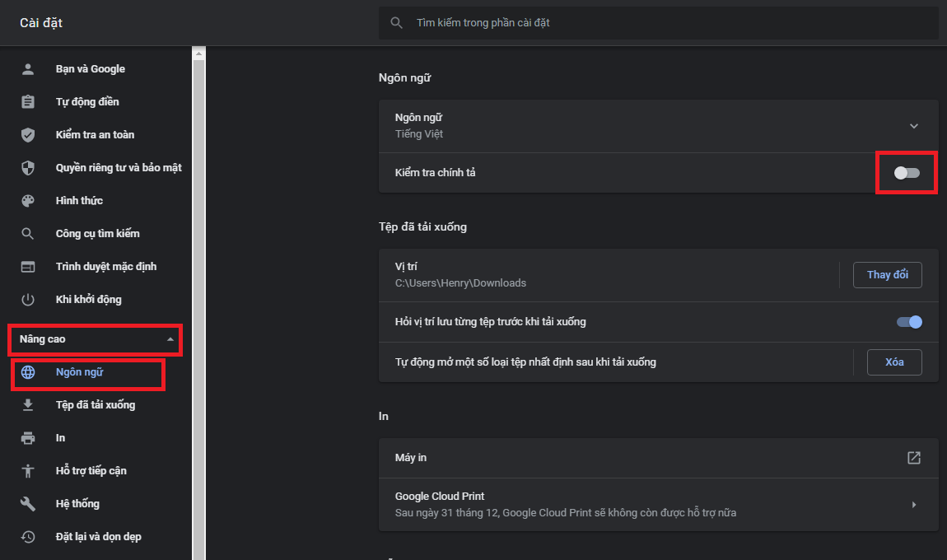Click the palette icon for Hình thức

[28, 201]
